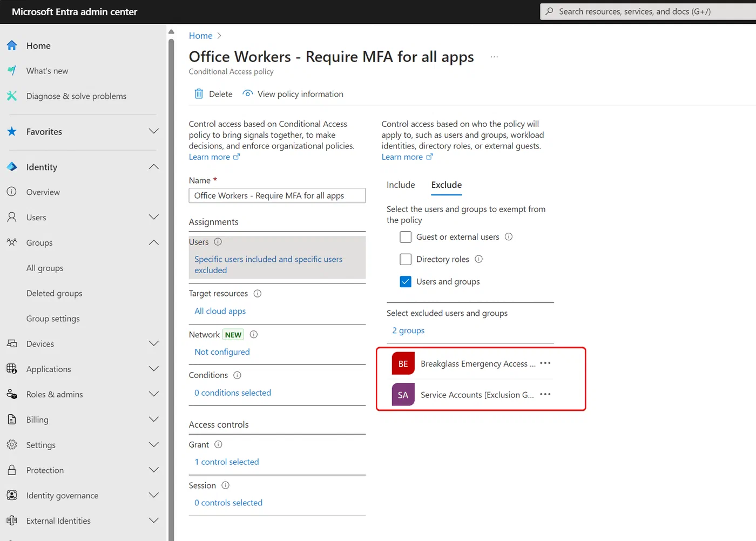The image size is (756, 541).
Task: Check the Directory roles checkbox
Action: pos(406,259)
